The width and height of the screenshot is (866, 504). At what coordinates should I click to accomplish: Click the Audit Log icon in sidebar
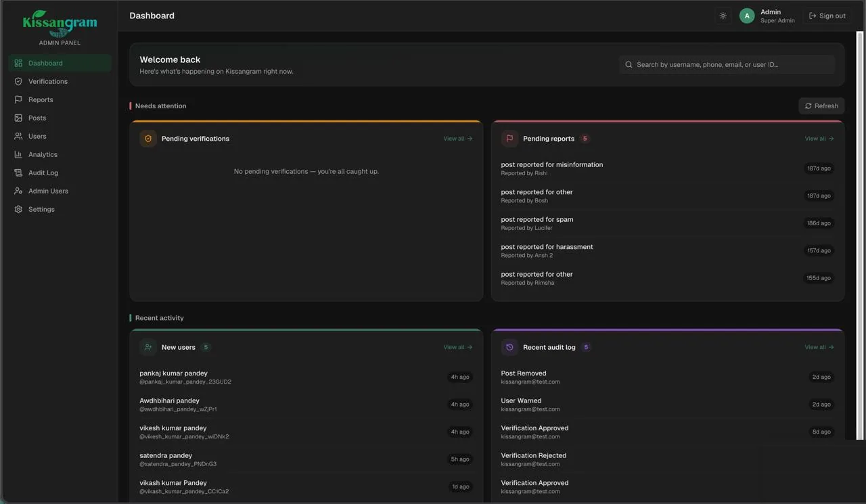click(x=18, y=173)
